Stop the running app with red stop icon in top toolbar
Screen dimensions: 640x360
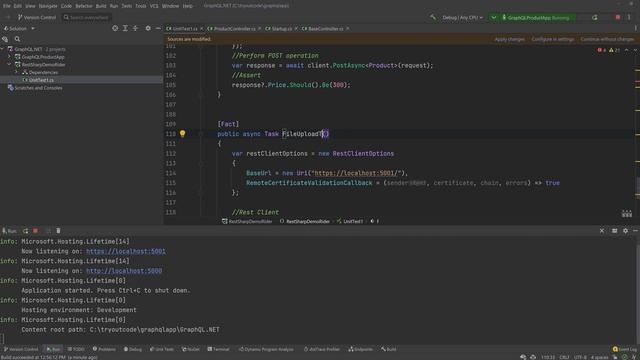[x=618, y=18]
